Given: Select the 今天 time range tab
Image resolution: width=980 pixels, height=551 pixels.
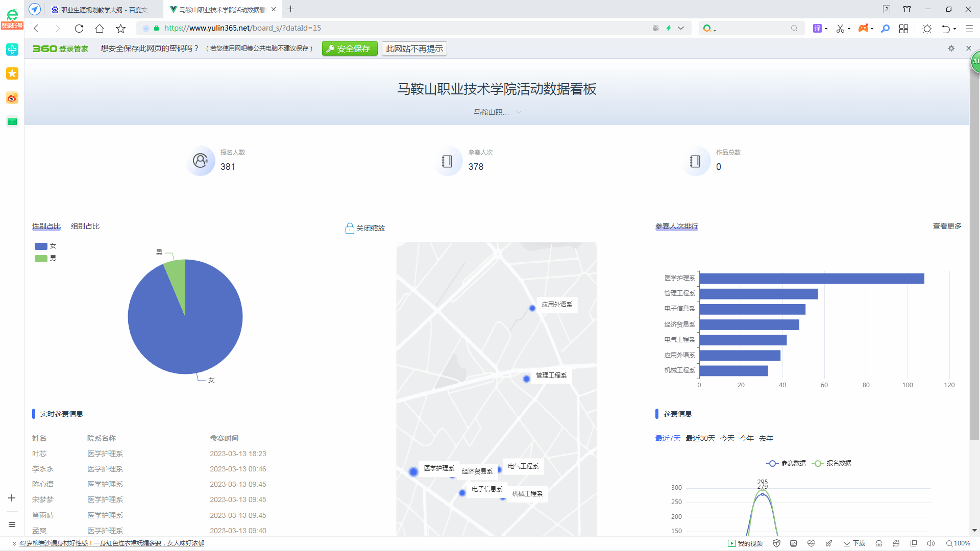Looking at the screenshot, I should point(727,438).
